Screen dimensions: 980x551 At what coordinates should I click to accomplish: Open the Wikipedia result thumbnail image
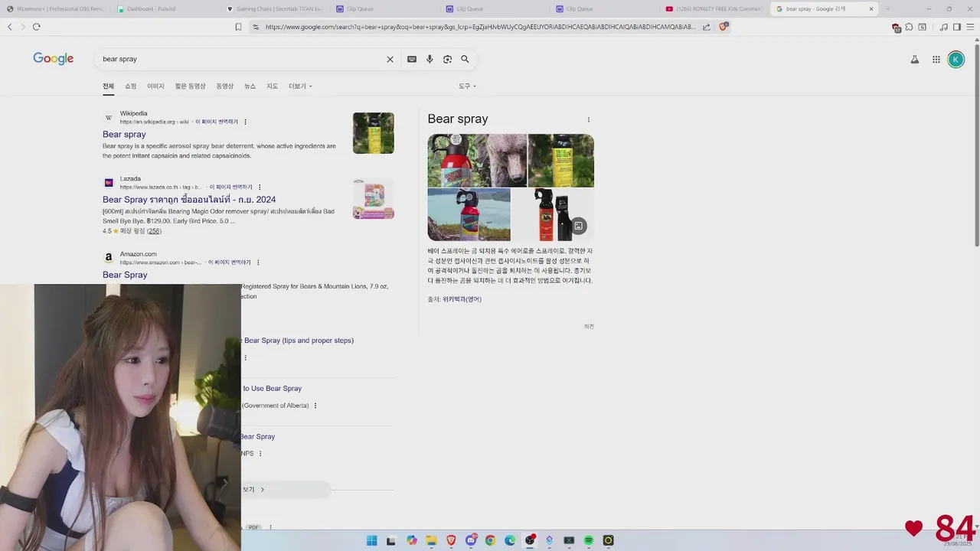[374, 133]
